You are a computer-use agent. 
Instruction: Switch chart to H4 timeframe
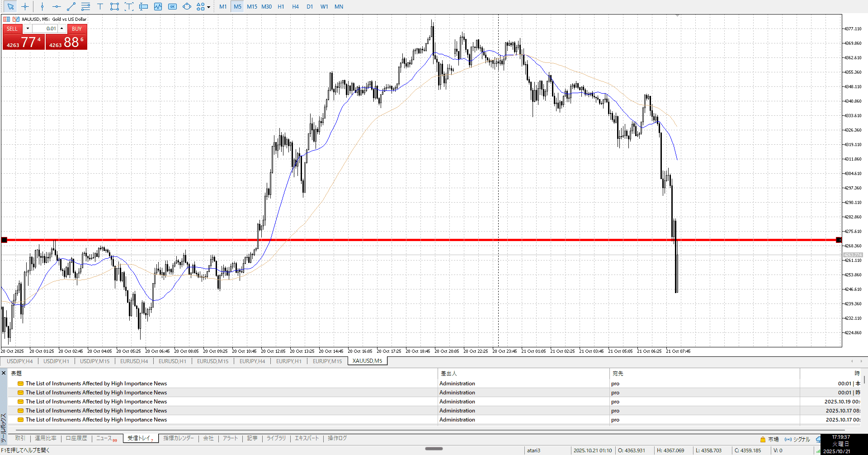point(295,7)
